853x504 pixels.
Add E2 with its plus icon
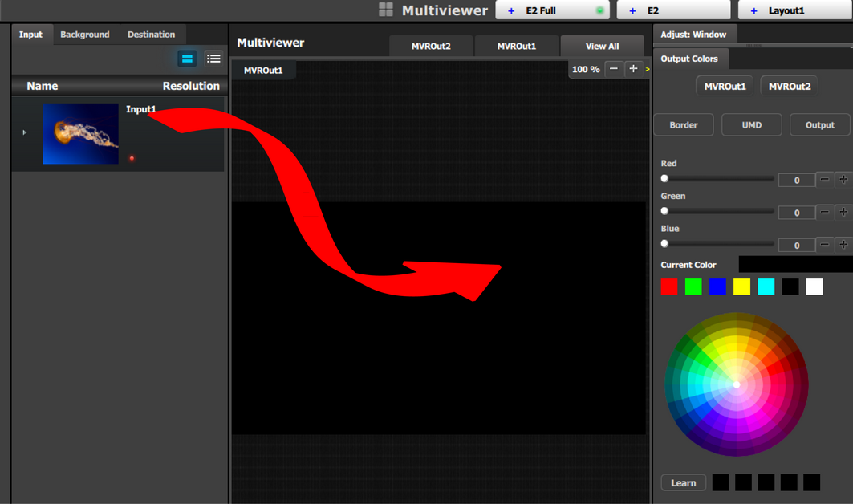pos(632,11)
